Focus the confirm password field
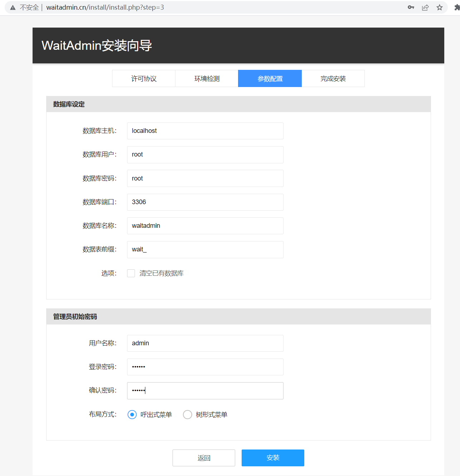 (205, 390)
